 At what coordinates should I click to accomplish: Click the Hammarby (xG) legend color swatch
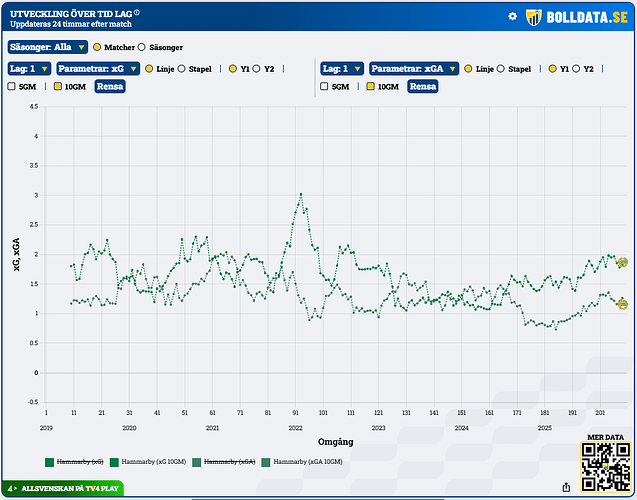coord(50,462)
